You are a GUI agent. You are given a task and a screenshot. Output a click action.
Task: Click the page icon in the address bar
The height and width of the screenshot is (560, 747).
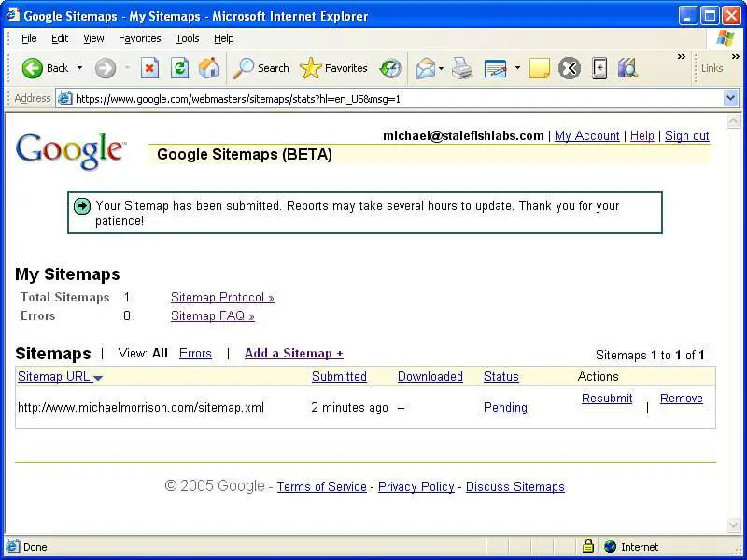click(x=64, y=99)
